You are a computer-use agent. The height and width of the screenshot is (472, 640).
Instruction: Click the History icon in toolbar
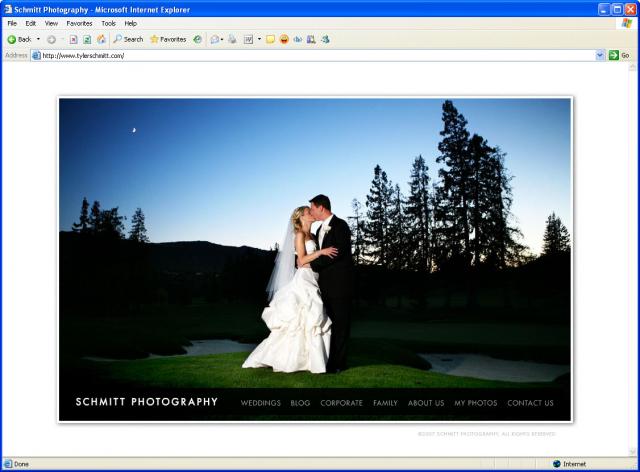click(197, 39)
